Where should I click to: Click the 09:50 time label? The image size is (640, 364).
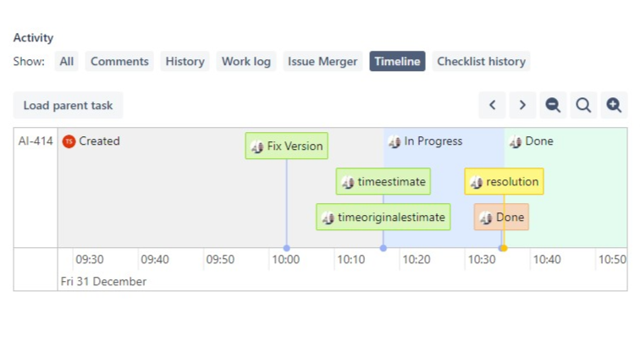tap(220, 260)
